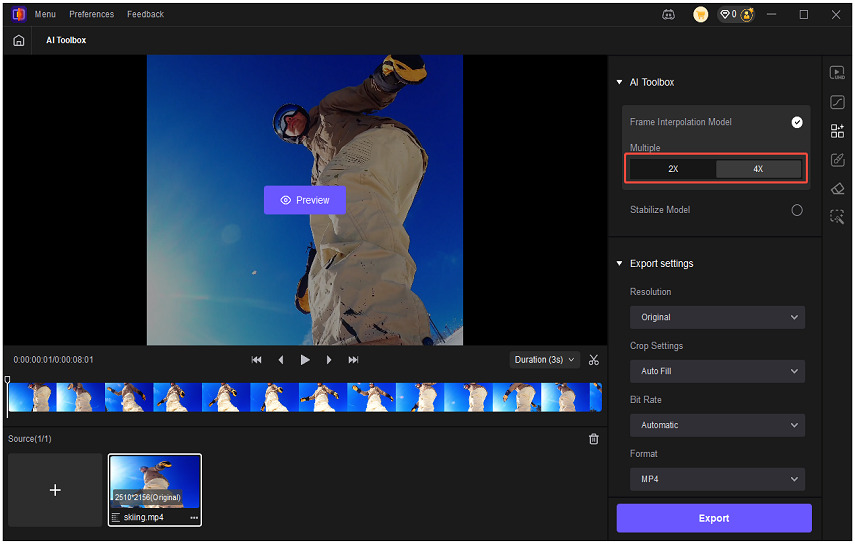Open the Feedback menu
This screenshot has width=855, height=544.
(145, 14)
